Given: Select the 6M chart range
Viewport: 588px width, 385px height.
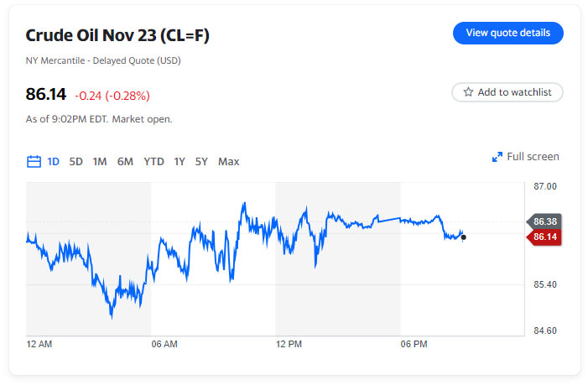Looking at the screenshot, I should (x=125, y=161).
